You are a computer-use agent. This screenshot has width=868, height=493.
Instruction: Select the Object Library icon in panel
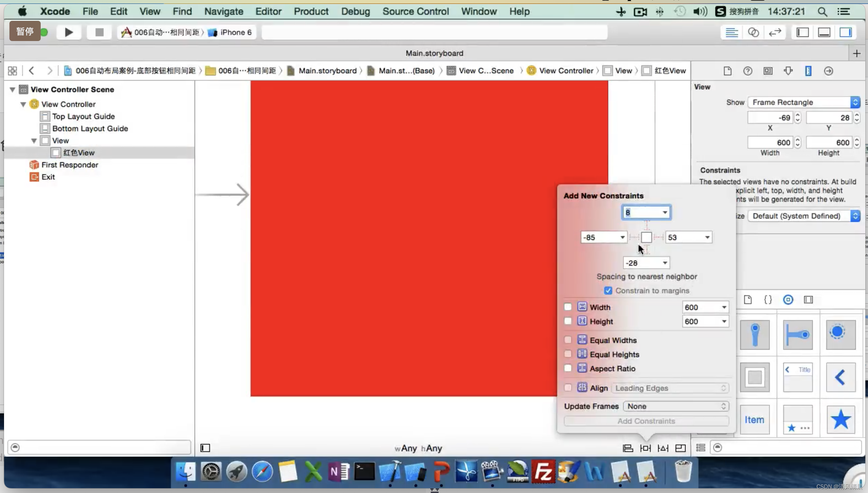[788, 299]
